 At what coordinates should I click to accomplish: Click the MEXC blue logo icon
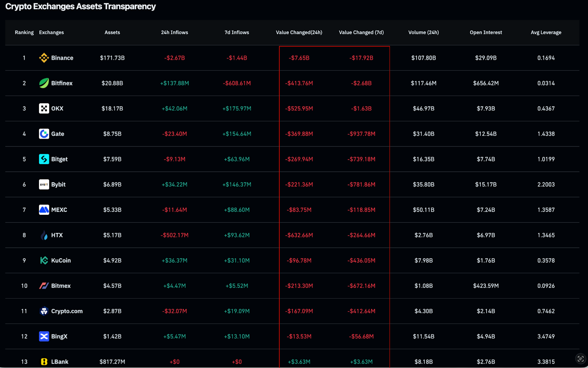tap(44, 210)
